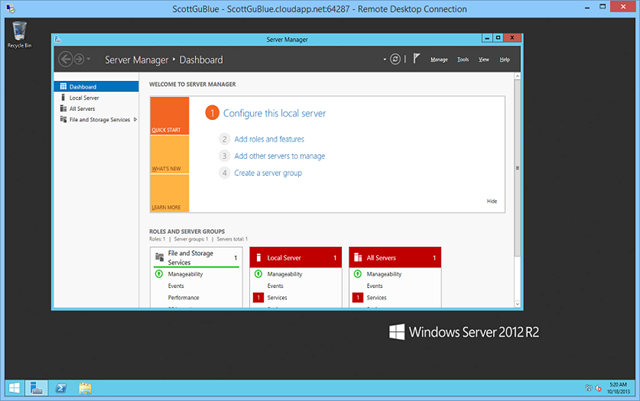The image size is (640, 401).
Task: Click Add other servers to manage
Action: (280, 156)
